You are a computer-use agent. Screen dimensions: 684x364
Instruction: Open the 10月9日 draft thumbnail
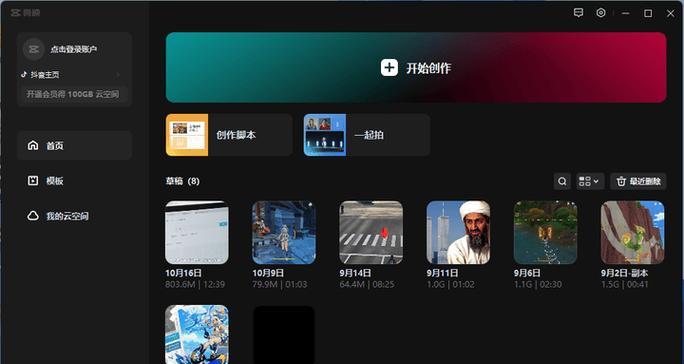click(284, 232)
